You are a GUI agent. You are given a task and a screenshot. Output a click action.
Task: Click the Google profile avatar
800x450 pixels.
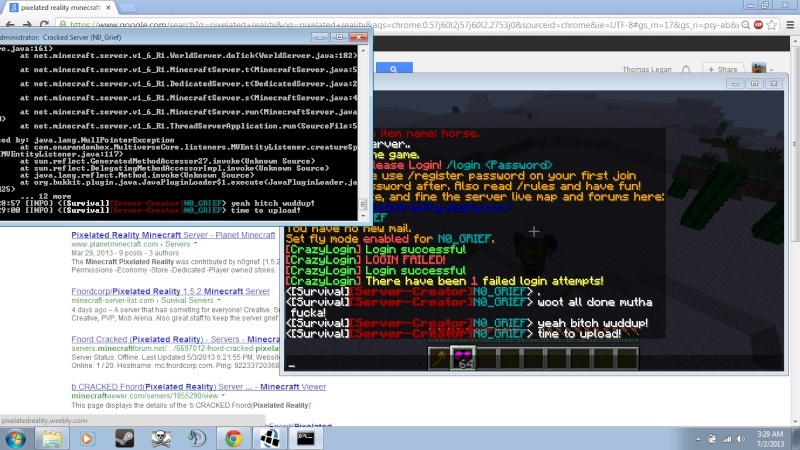pos(759,69)
